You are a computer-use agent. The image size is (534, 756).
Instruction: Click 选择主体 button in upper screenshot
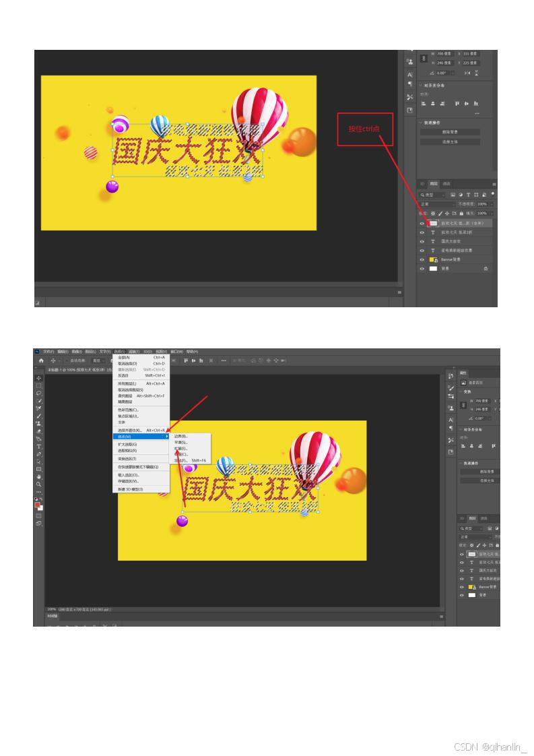tap(450, 141)
